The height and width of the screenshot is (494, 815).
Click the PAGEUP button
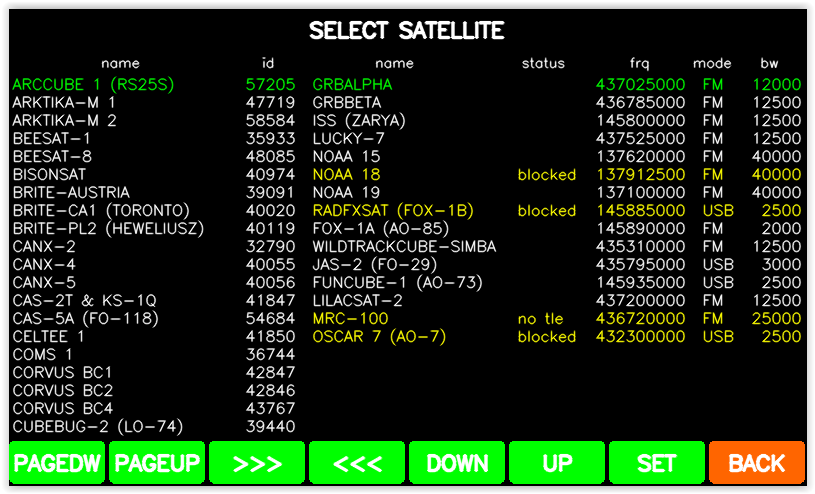pos(157,462)
